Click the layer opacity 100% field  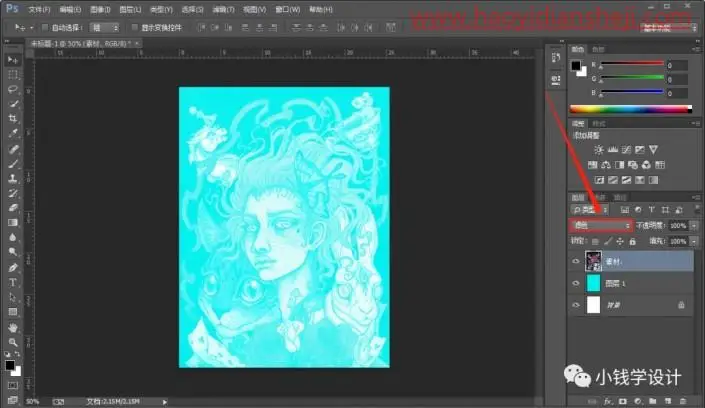[678, 226]
